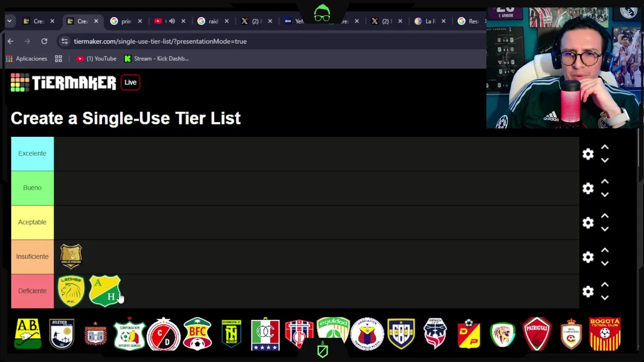Click the Insuficiente tier label
Viewport: 644px width, 362px height.
32,256
